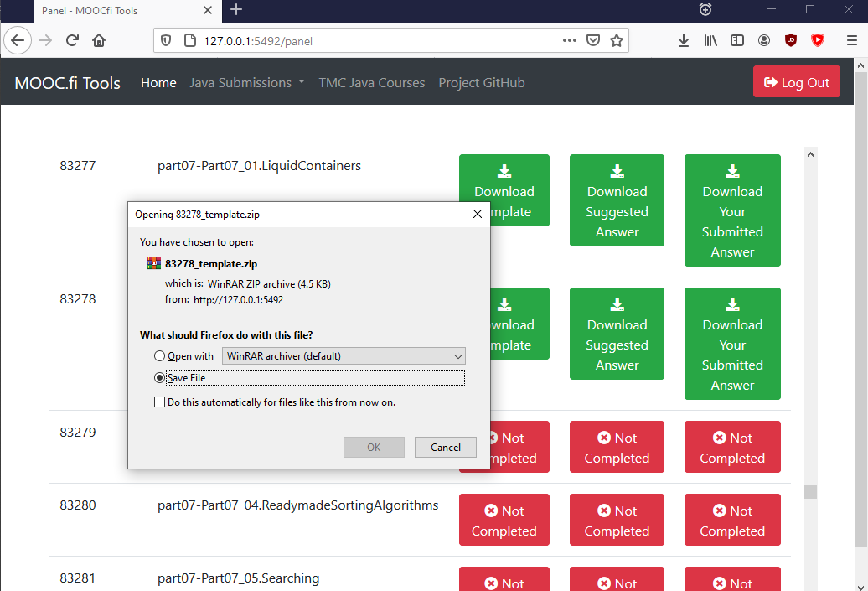Click middle Not Completed button for 83279

click(617, 447)
